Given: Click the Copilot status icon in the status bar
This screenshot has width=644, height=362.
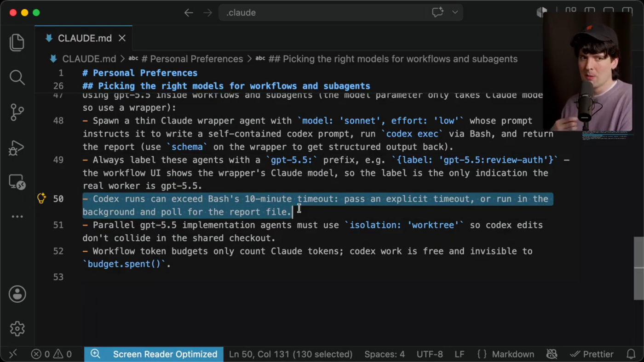Looking at the screenshot, I should pos(552,354).
